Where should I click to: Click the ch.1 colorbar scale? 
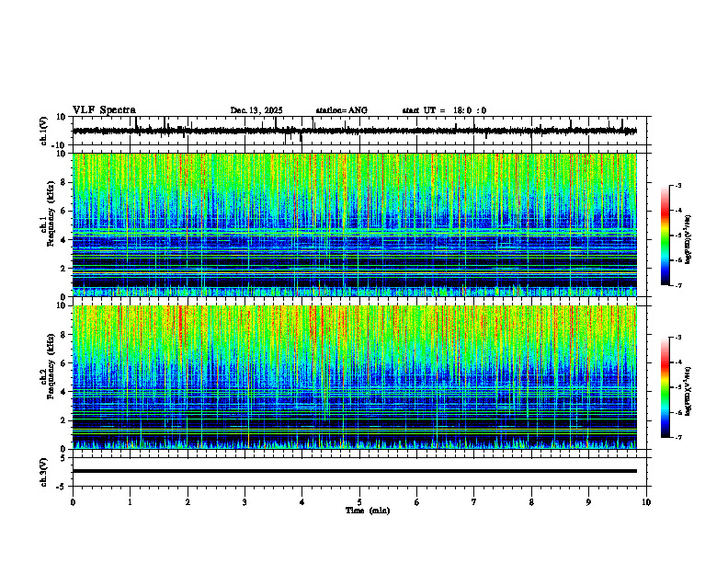coord(665,236)
